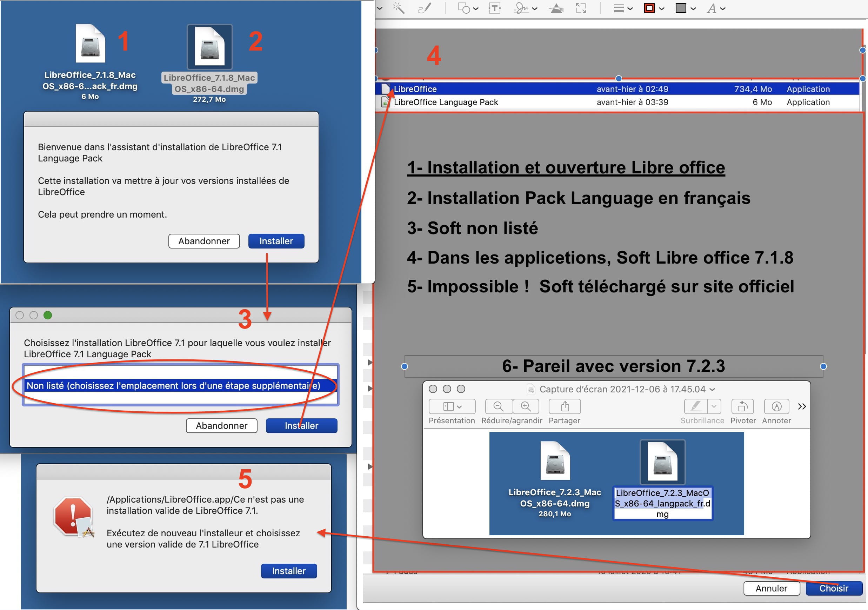Select LibreOffice_7.2.3_MacOS_x86-64.dmg 280,1 Mo icon

(x=555, y=460)
